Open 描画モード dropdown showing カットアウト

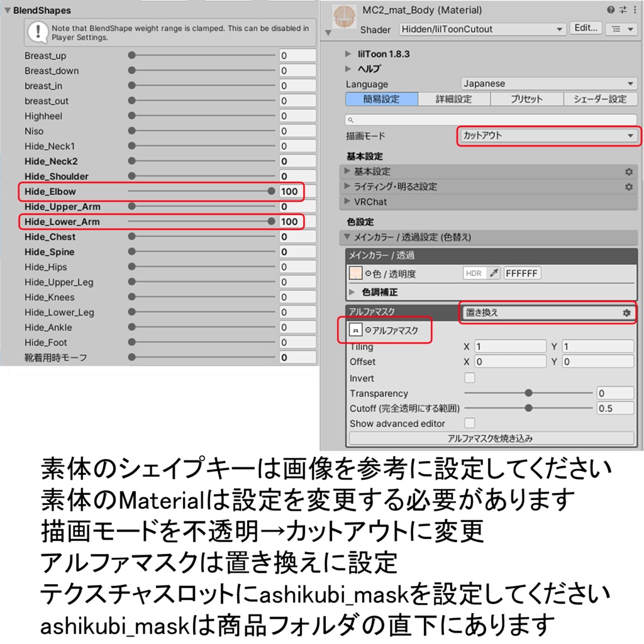pyautogui.click(x=548, y=136)
